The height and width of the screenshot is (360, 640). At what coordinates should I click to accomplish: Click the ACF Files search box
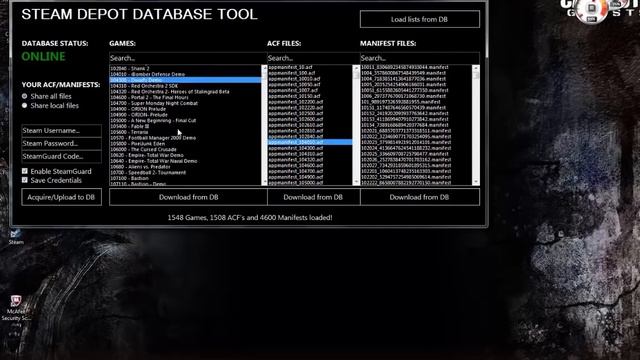tap(313, 58)
